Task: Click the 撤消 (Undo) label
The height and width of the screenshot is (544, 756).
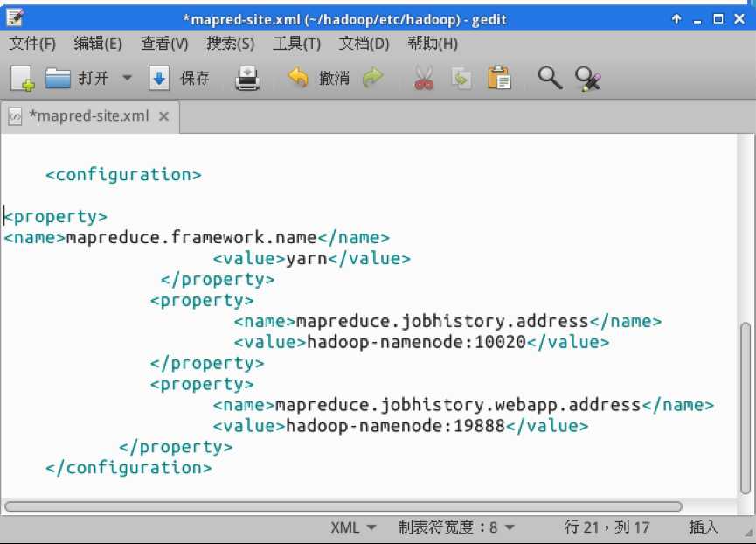Action: coord(334,78)
